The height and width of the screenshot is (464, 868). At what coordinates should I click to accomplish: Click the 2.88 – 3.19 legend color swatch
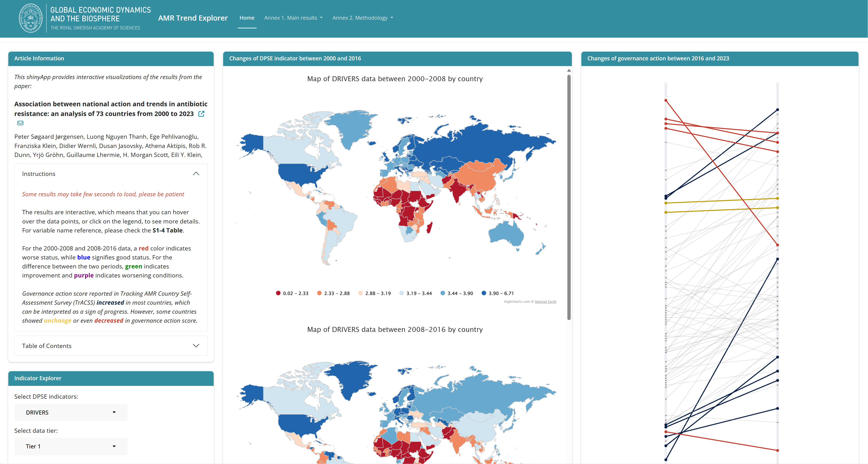361,293
